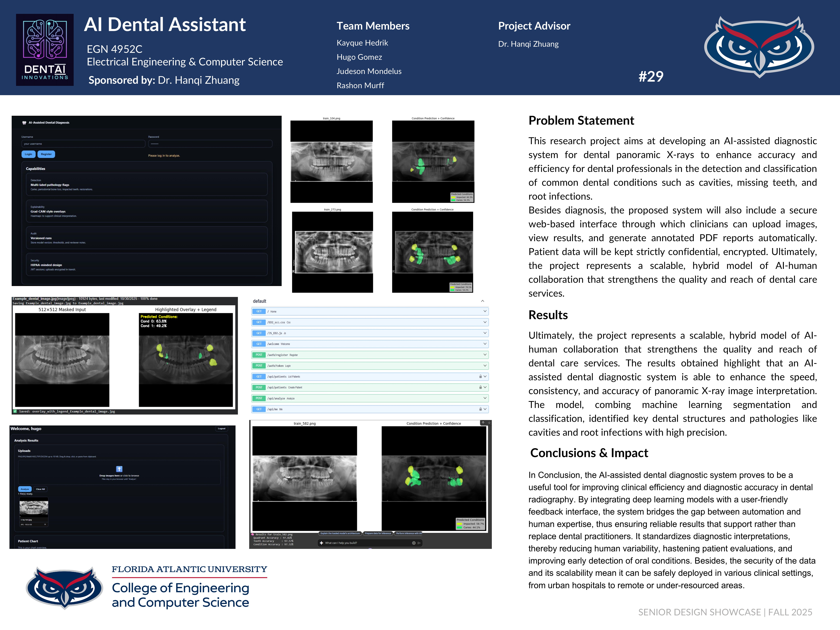Screen dimensions: 840x630
Task: Expand the POST /auth/register endpoint chevron
Action: [485, 355]
